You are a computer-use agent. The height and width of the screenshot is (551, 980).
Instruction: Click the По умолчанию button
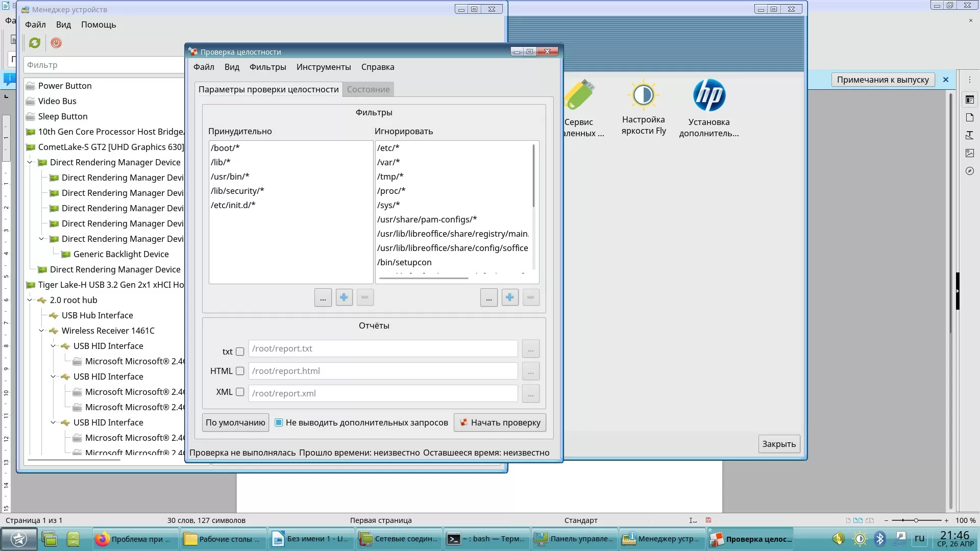(235, 422)
